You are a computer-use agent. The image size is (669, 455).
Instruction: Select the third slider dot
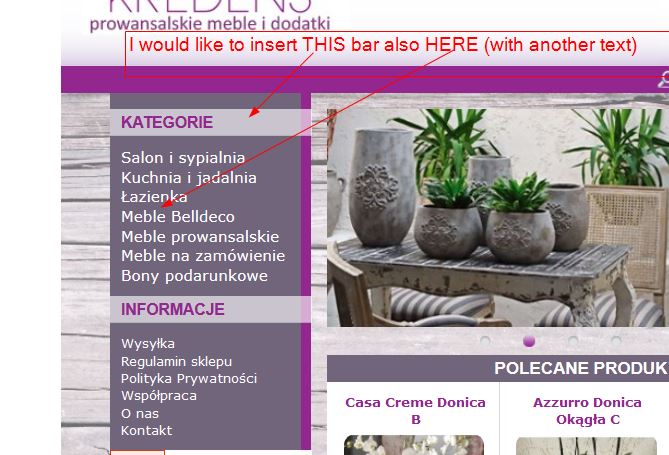573,341
